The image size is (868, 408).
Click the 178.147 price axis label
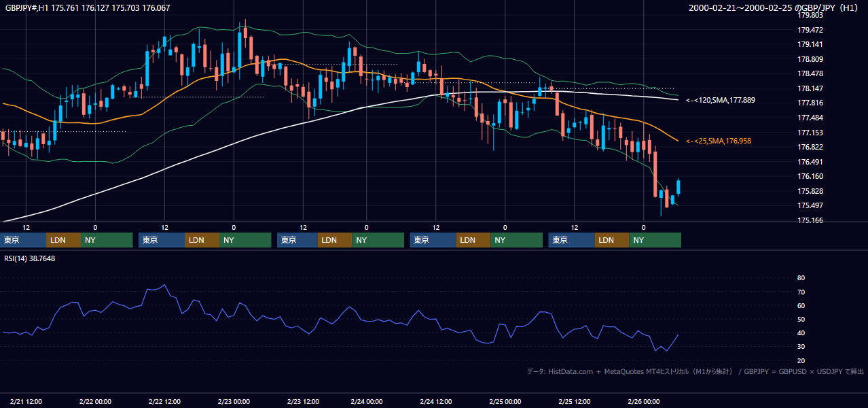click(810, 88)
